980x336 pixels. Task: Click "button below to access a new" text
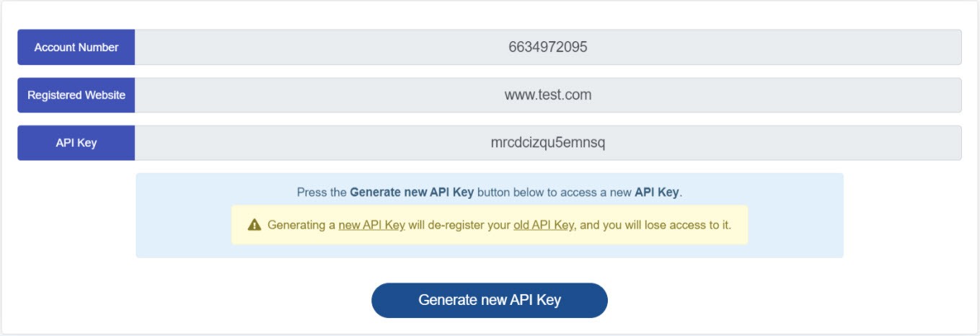(x=555, y=193)
